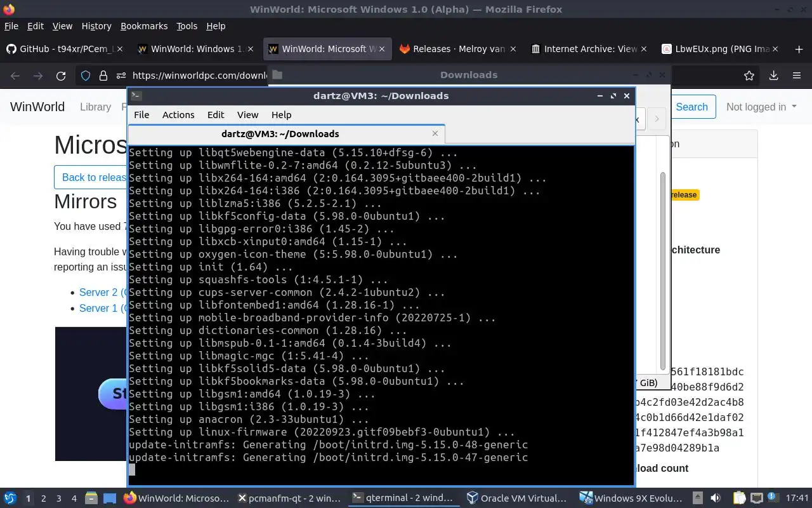Open the Library nav link
Image resolution: width=812 pixels, height=508 pixels.
tap(96, 107)
